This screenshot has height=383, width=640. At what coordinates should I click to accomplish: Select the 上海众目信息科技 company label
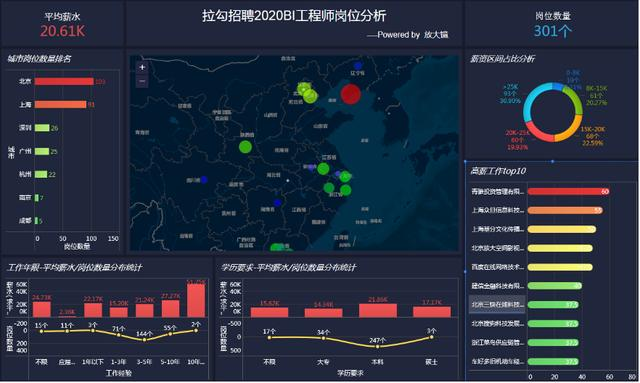click(498, 210)
